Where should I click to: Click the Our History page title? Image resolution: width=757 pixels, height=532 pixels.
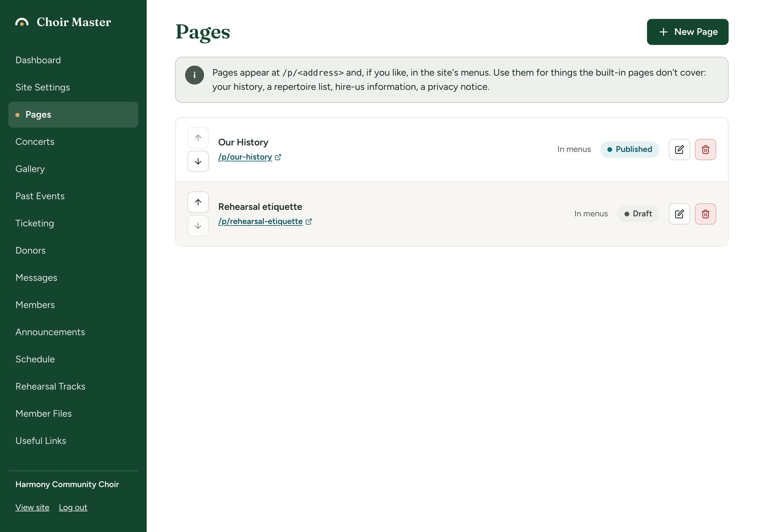pyautogui.click(x=243, y=142)
